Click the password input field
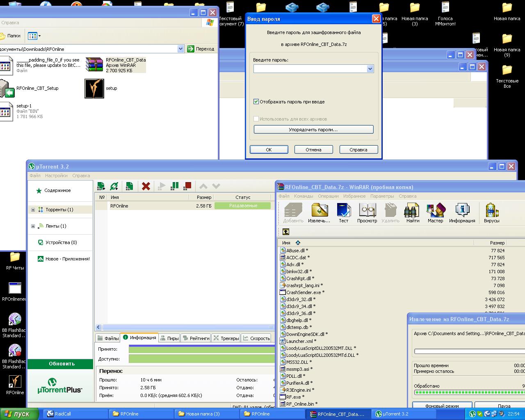The image size is (525, 420). [310, 69]
